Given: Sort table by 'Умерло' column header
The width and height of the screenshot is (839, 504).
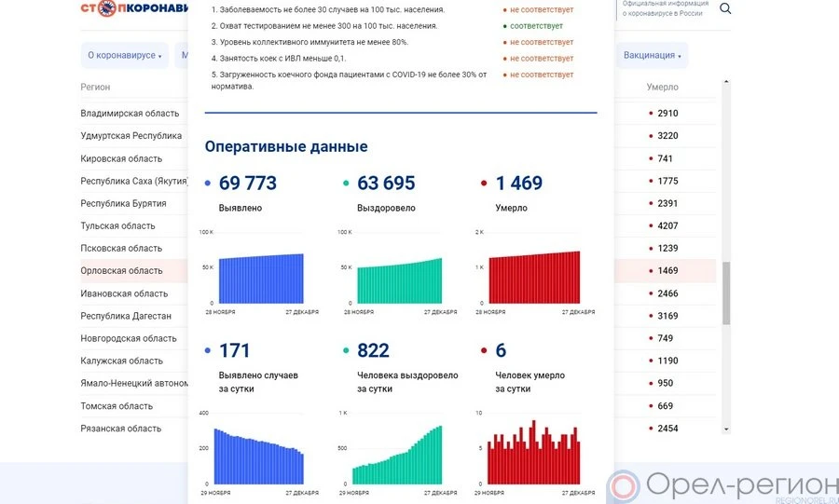Looking at the screenshot, I should (662, 88).
